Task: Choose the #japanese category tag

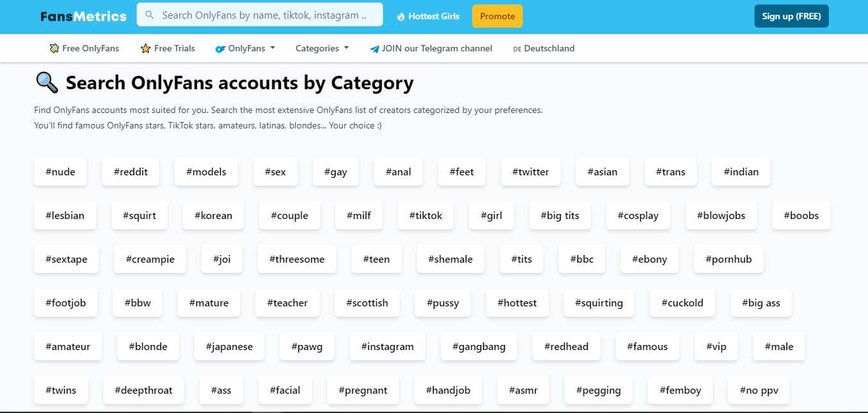Action: pos(229,346)
